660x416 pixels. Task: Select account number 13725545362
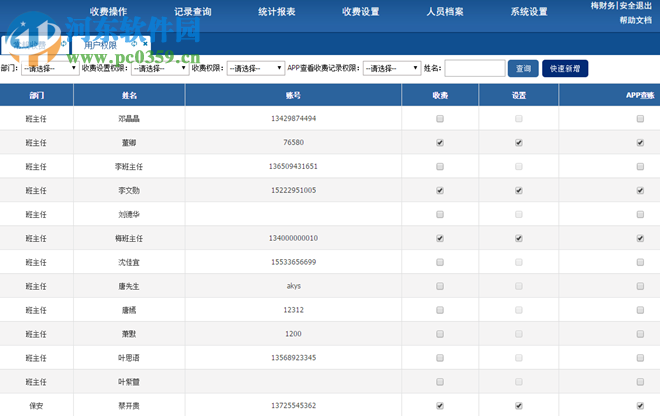click(x=293, y=405)
